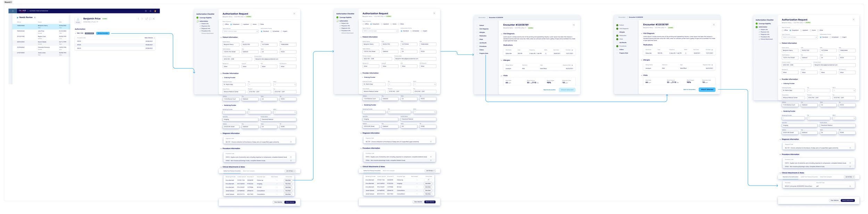Viewport: 868px width, 214px height.
Task: Go to next record arrow by Benjamin Price
Action: point(142,19)
